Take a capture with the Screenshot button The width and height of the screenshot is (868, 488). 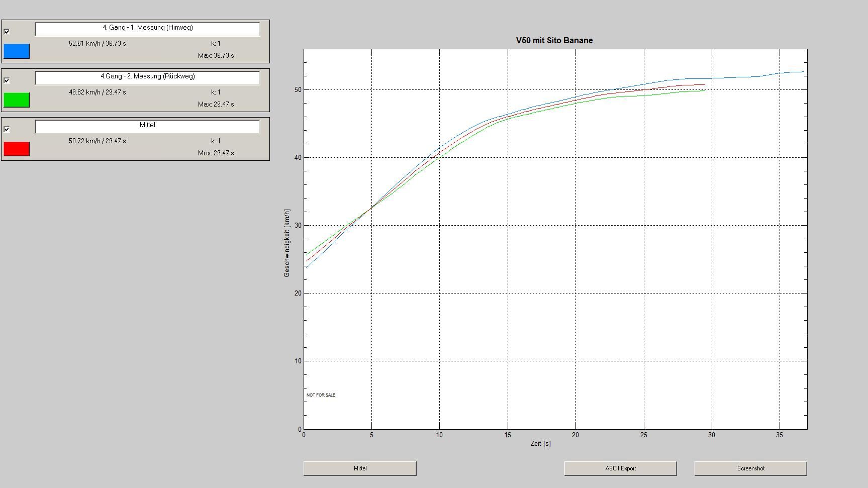pos(750,468)
